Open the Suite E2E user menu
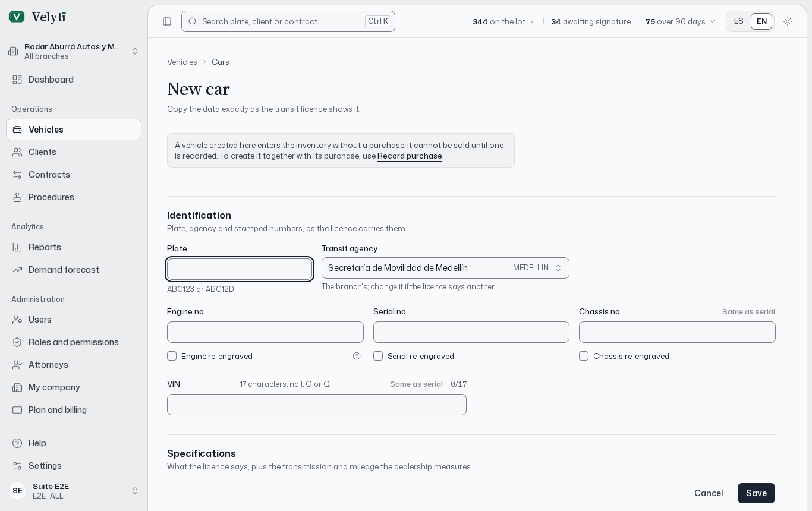 pos(74,491)
